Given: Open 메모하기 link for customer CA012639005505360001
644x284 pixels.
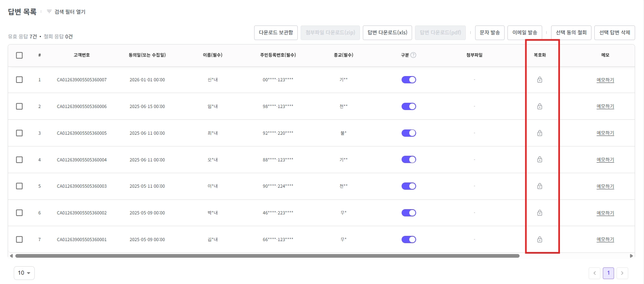Looking at the screenshot, I should pyautogui.click(x=605, y=239).
